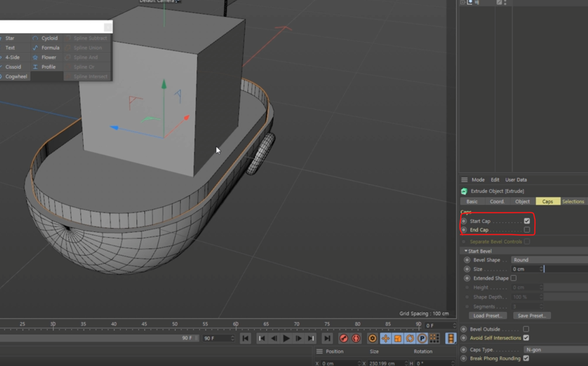Image resolution: width=588 pixels, height=366 pixels.
Task: Toggle Break Phong Rounding checkbox
Action: [x=526, y=358]
